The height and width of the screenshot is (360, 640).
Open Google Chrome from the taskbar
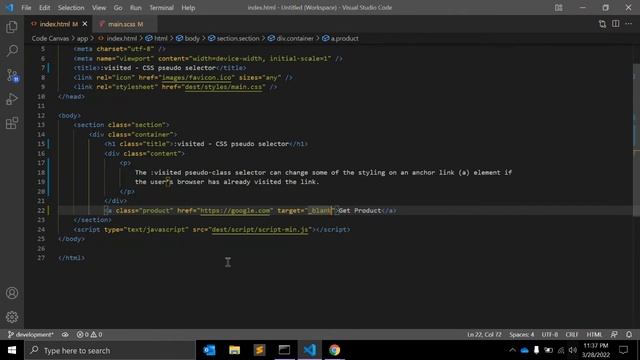(334, 350)
